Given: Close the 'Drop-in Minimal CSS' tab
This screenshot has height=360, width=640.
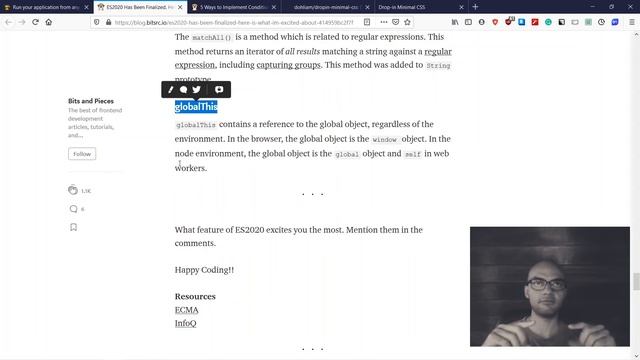Looking at the screenshot, I should click(461, 7).
